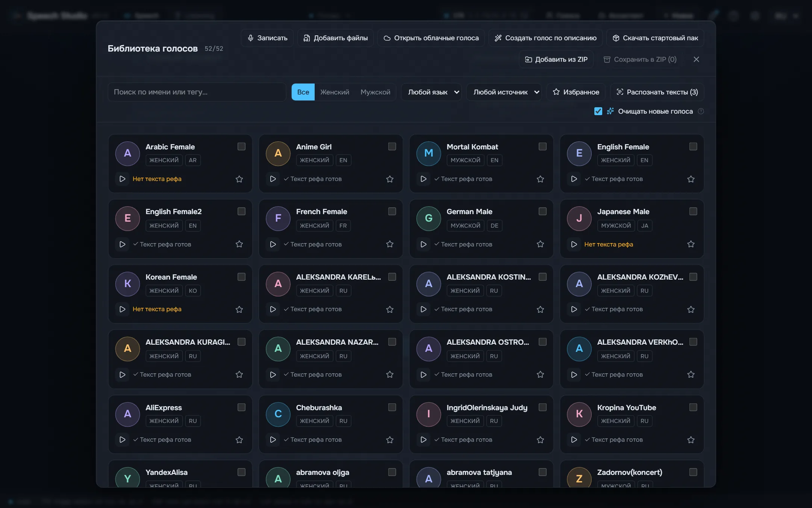Play the Cheburashka voice preview

[273, 440]
